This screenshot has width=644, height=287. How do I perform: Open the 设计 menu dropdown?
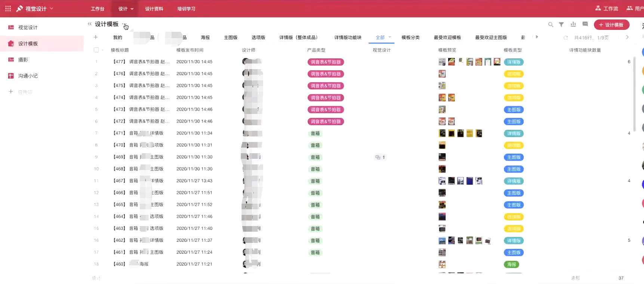coord(126,9)
